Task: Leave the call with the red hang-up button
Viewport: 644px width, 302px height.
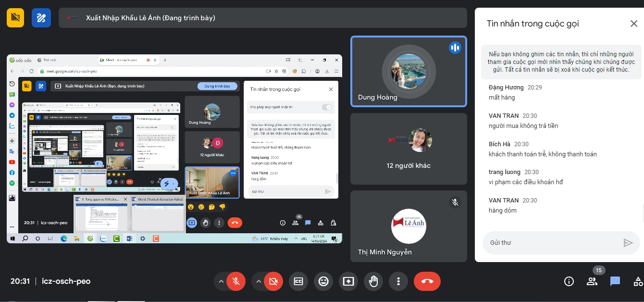Action: [427, 281]
